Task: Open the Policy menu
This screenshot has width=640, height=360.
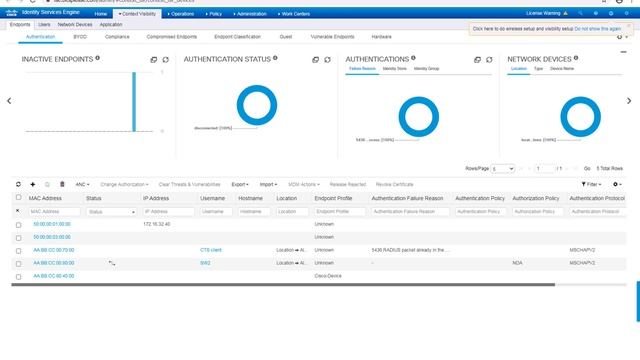Action: (x=214, y=14)
